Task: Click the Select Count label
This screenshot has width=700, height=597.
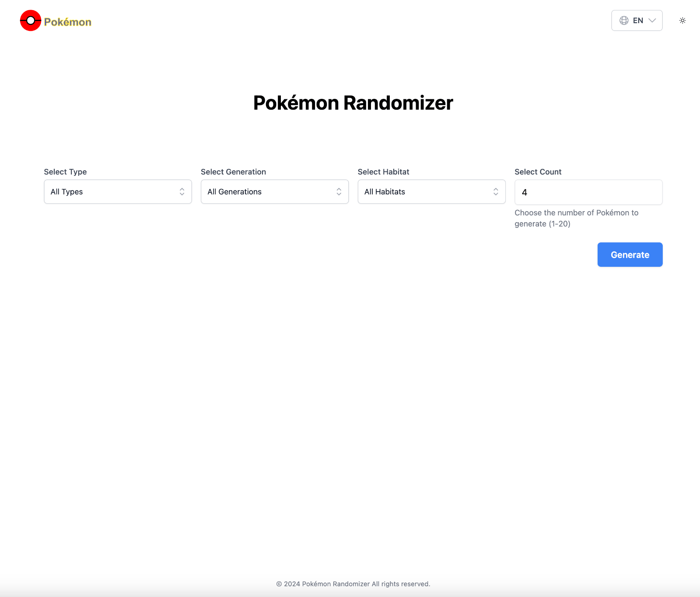Action: click(x=538, y=172)
